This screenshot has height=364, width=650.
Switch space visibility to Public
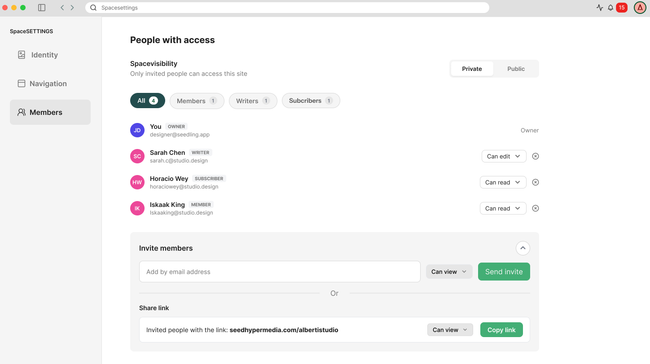click(x=516, y=69)
